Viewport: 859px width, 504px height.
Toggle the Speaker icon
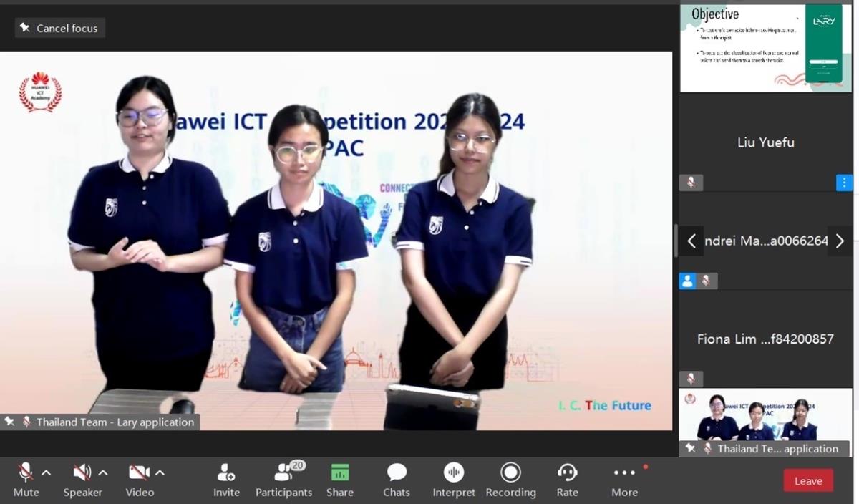point(82,472)
